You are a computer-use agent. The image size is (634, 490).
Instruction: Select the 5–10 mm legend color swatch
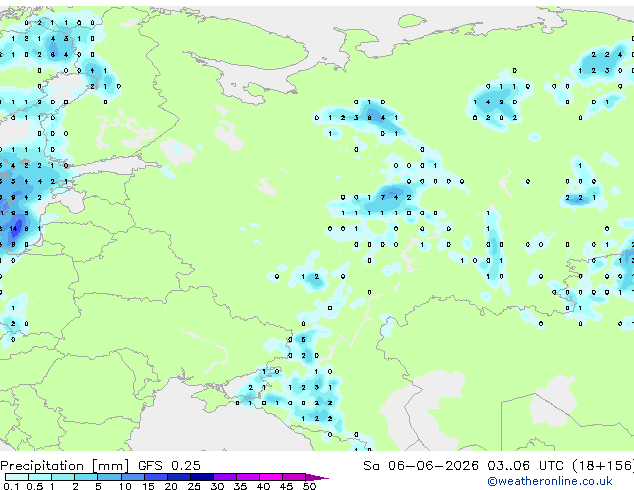109,477
